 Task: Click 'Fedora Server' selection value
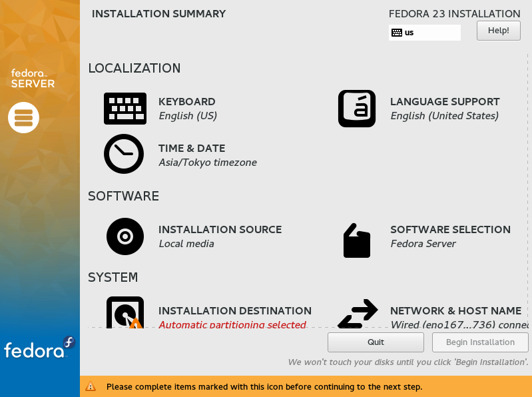tap(423, 244)
